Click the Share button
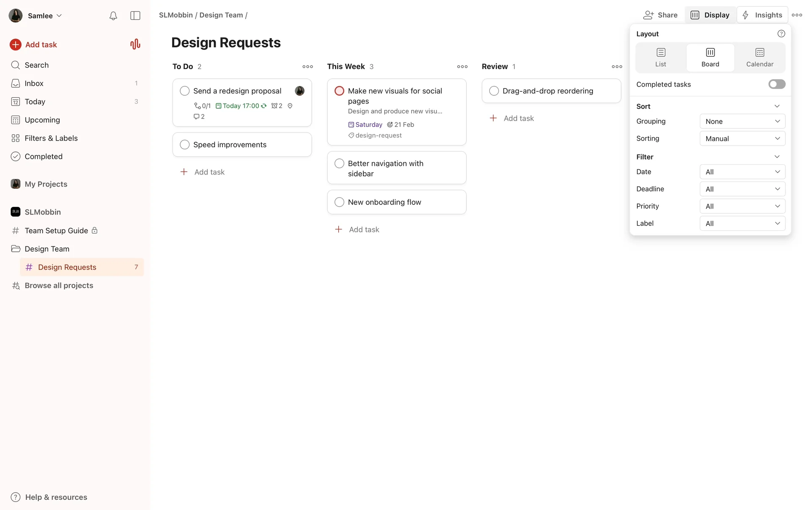Viewport: 812px width, 510px height. [x=660, y=15]
